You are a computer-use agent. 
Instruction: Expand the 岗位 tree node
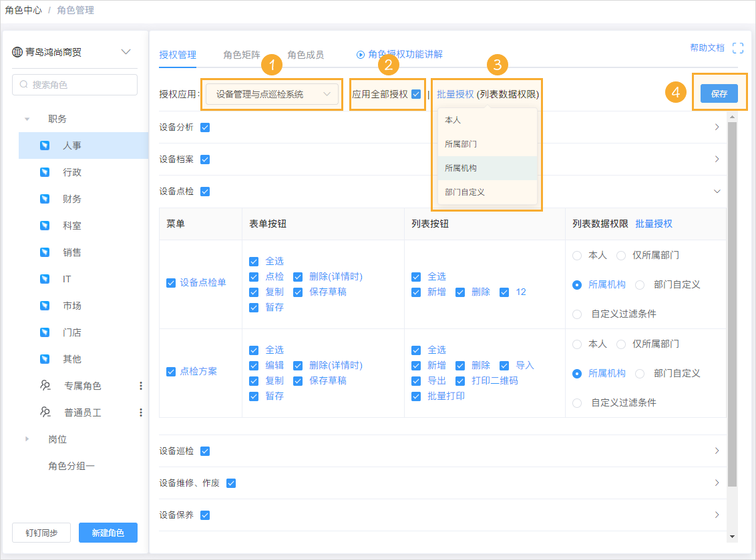coord(27,439)
